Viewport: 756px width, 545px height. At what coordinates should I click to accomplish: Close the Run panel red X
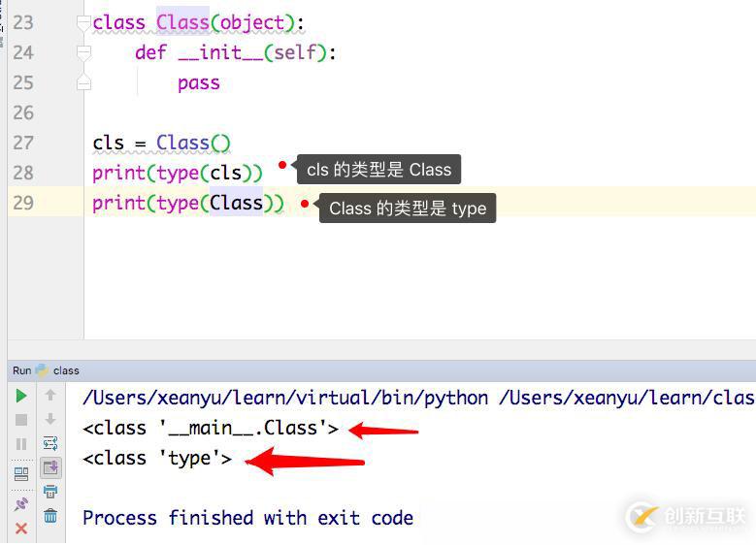click(21, 529)
